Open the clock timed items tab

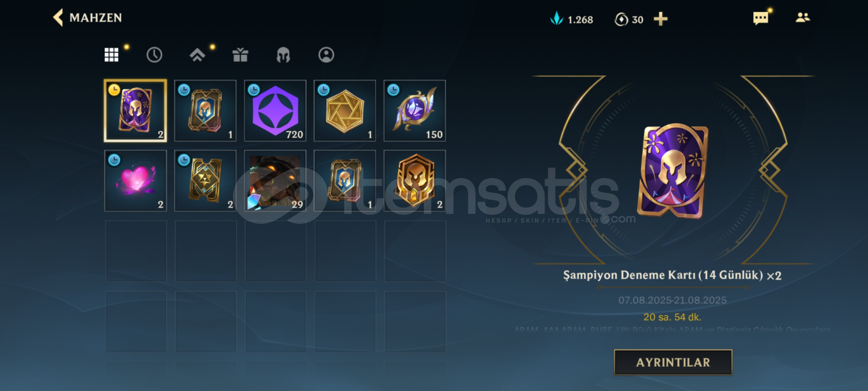coord(154,55)
